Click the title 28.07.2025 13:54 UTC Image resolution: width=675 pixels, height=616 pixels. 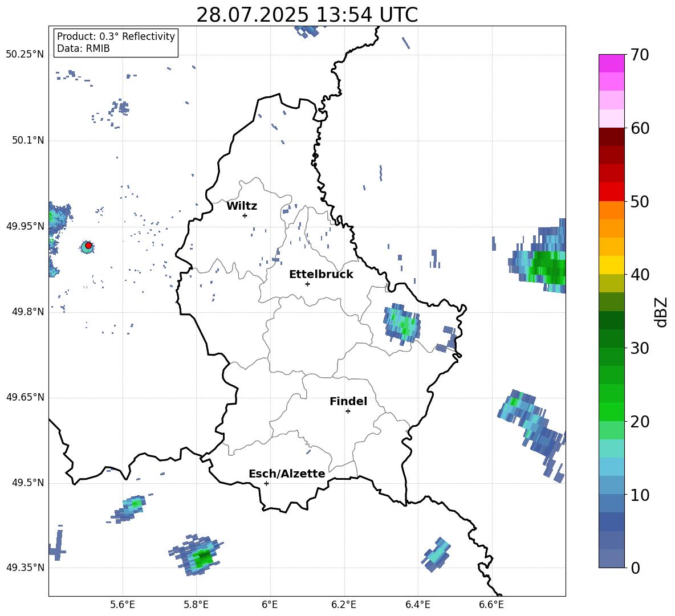click(307, 15)
